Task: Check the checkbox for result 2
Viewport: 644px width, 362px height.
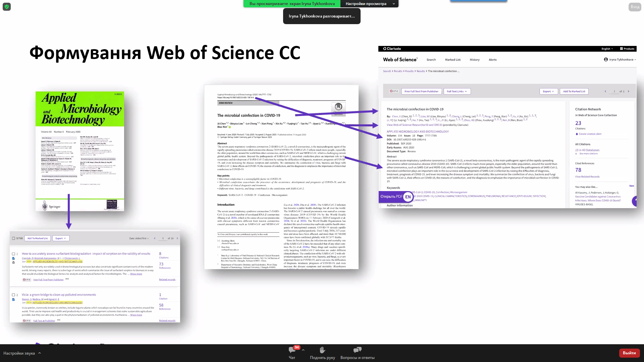Action: coord(13,295)
